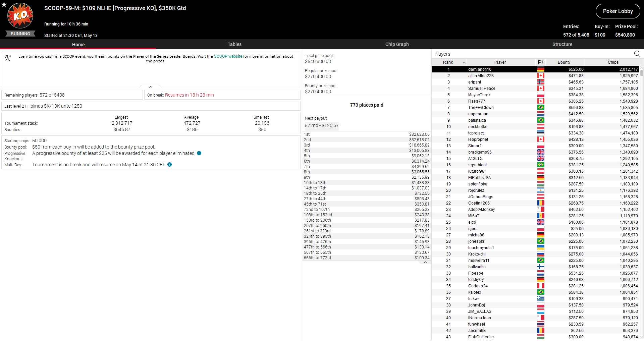The image size is (644, 341).
Task: Click damianofj10's German flag
Action: tap(540, 69)
